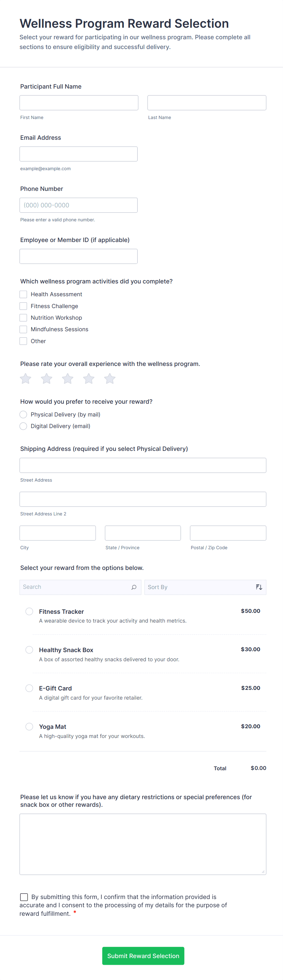Click Submit Reward Selection button
This screenshot has height=980, width=283.
143,956
